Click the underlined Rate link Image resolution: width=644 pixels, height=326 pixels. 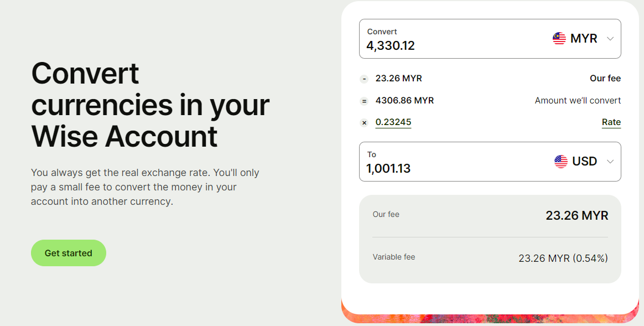coord(611,122)
